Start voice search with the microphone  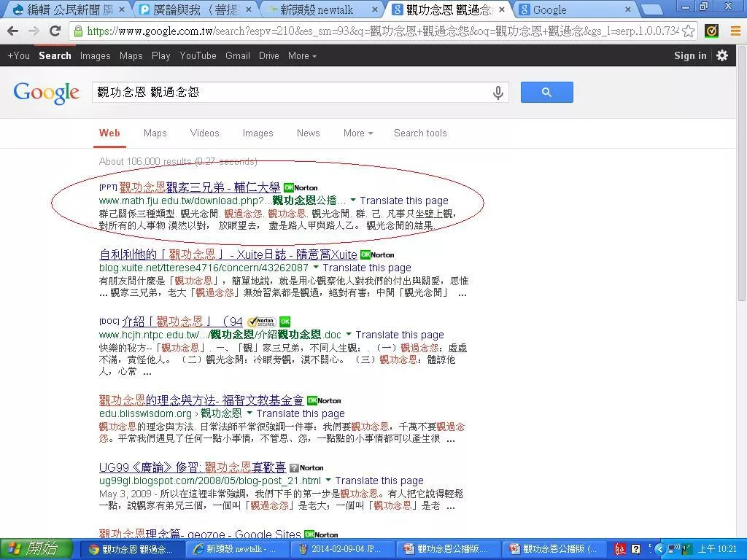498,93
